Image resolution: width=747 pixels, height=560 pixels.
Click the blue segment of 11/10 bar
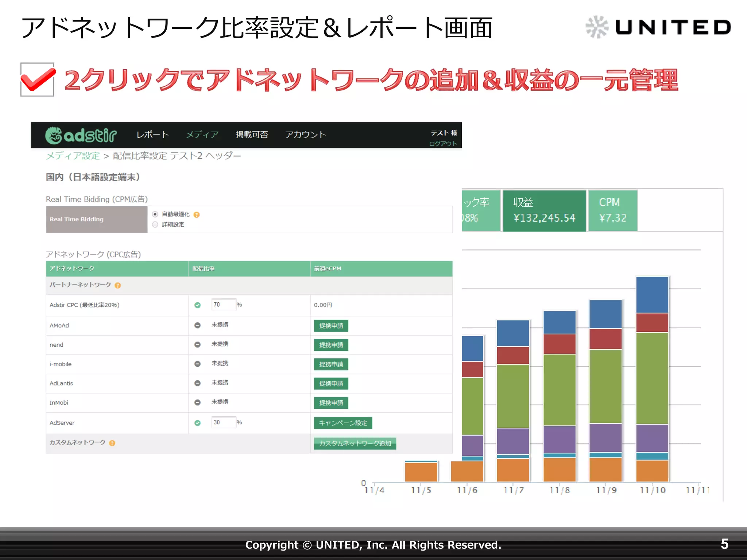click(x=652, y=295)
